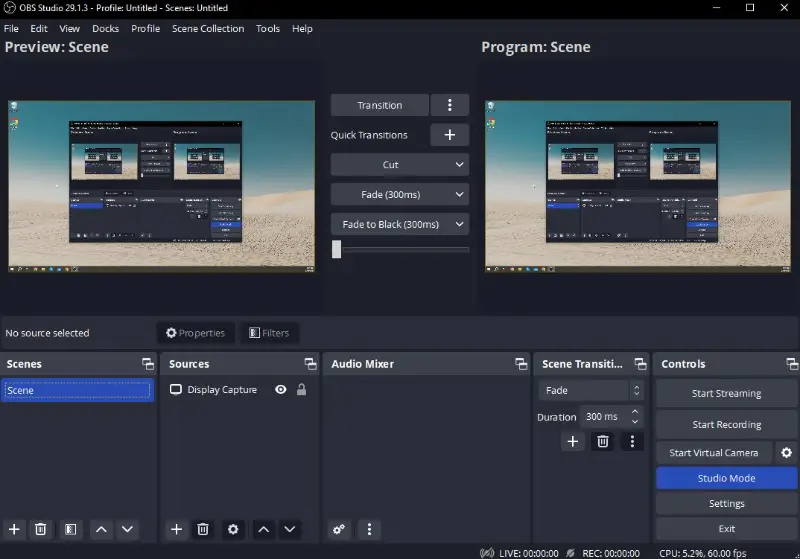Open source Filters button

click(x=269, y=333)
